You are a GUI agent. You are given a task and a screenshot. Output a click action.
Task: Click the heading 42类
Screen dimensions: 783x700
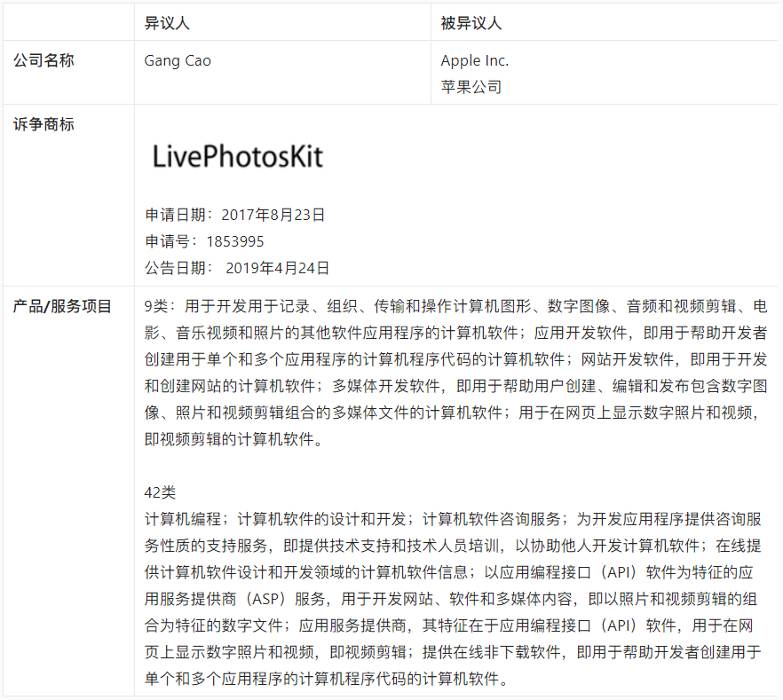click(160, 492)
